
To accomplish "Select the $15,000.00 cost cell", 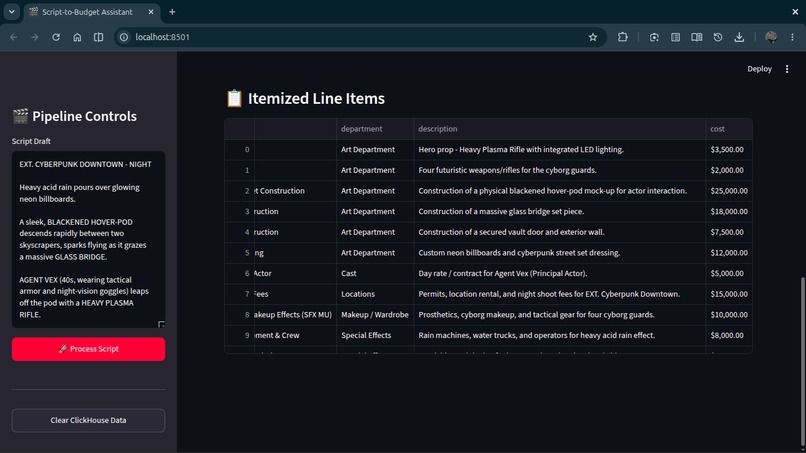I will pos(729,294).
